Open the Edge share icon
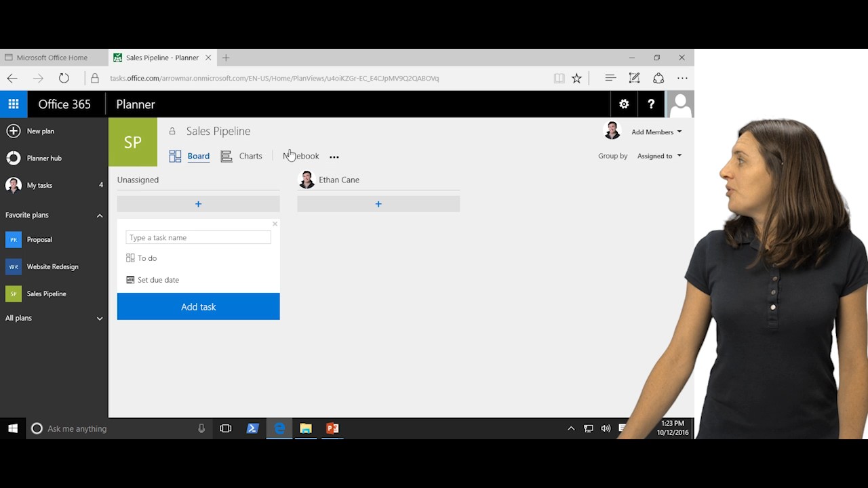This screenshot has width=868, height=488. click(x=658, y=78)
